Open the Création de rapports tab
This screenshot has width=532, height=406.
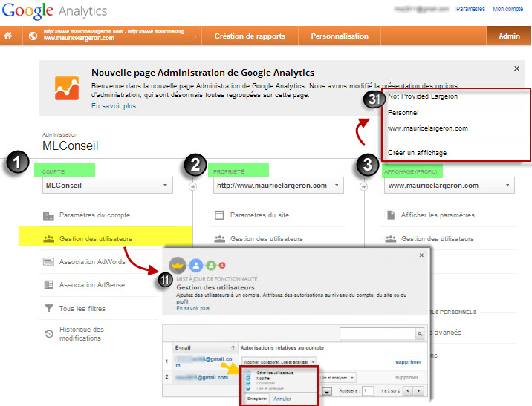click(x=250, y=36)
